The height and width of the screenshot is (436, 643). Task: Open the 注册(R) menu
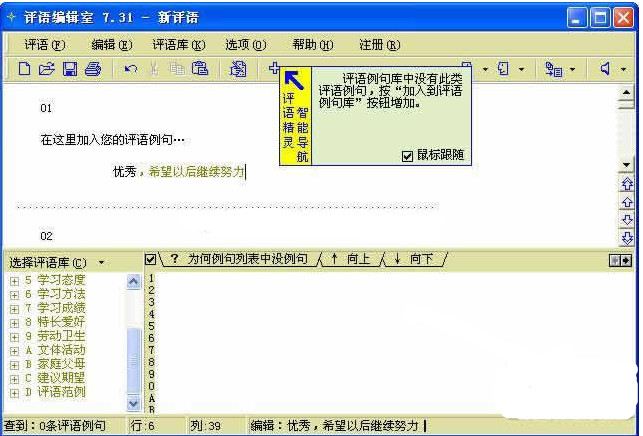(x=379, y=44)
